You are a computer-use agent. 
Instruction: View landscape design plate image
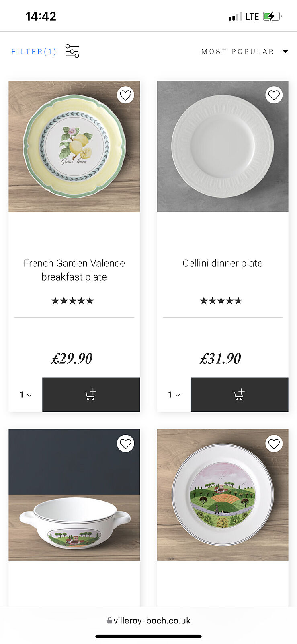223,495
